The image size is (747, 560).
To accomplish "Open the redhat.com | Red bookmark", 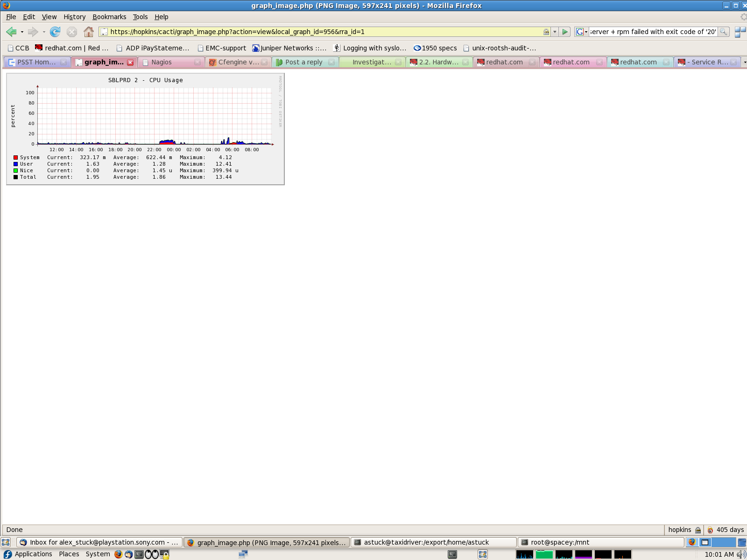I will (72, 48).
